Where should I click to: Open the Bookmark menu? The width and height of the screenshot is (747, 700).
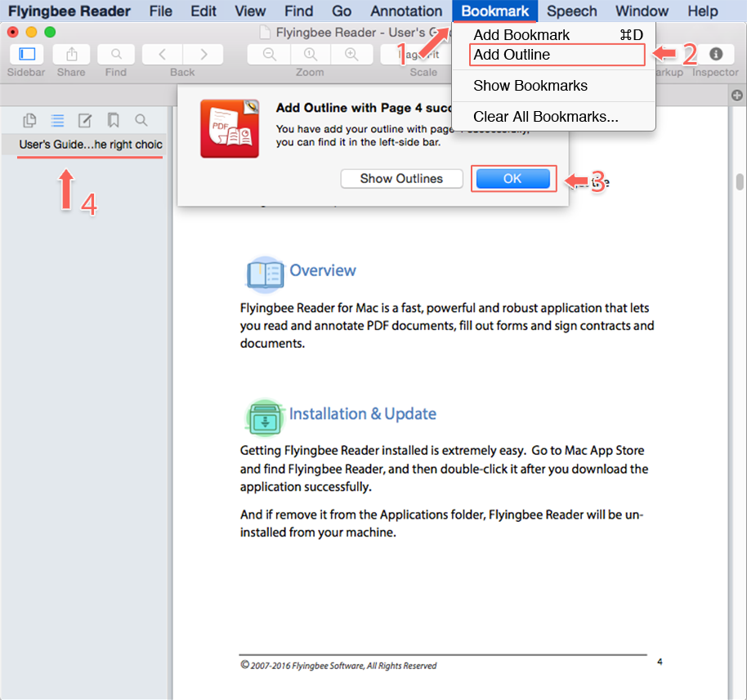(495, 11)
